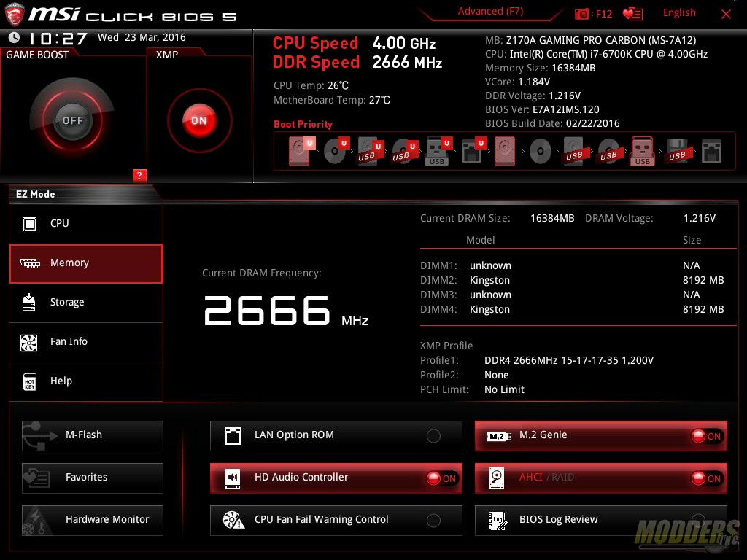Image resolution: width=747 pixels, height=560 pixels.
Task: Click the PCH Limit No Limit value
Action: [505, 389]
